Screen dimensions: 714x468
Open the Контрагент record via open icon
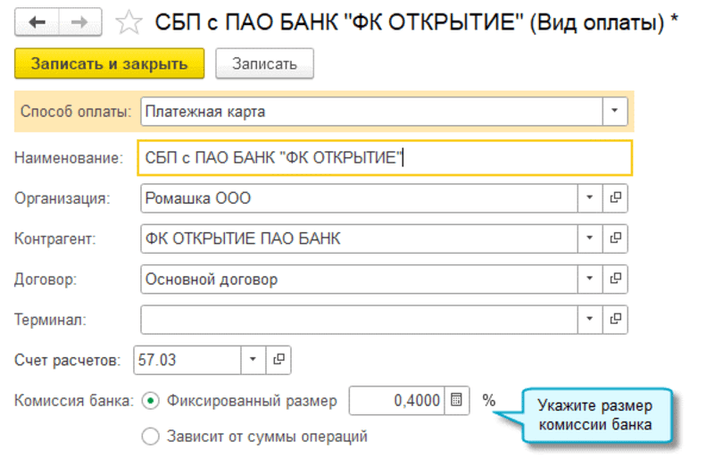point(615,238)
